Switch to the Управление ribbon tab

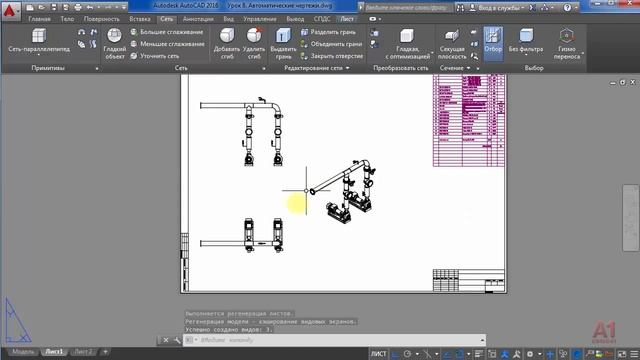pos(260,19)
